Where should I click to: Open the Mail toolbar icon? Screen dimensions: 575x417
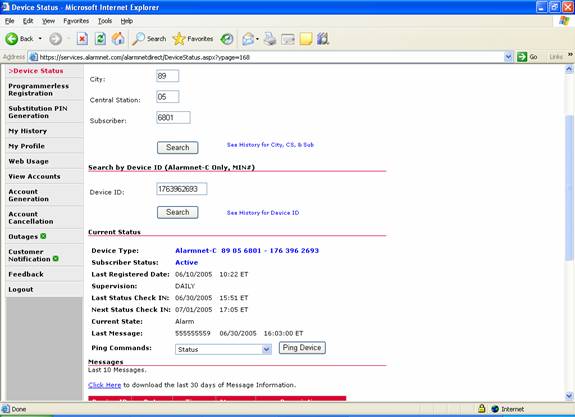[x=248, y=39]
